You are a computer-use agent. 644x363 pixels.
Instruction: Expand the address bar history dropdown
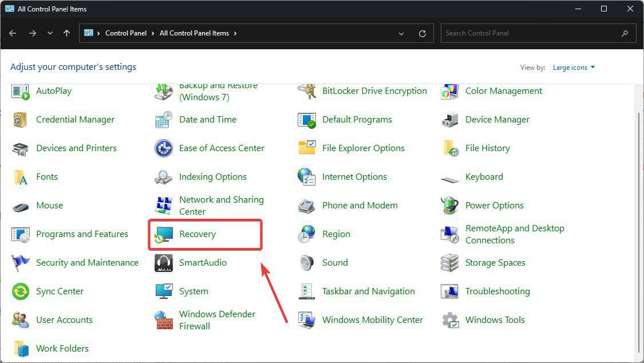point(401,34)
